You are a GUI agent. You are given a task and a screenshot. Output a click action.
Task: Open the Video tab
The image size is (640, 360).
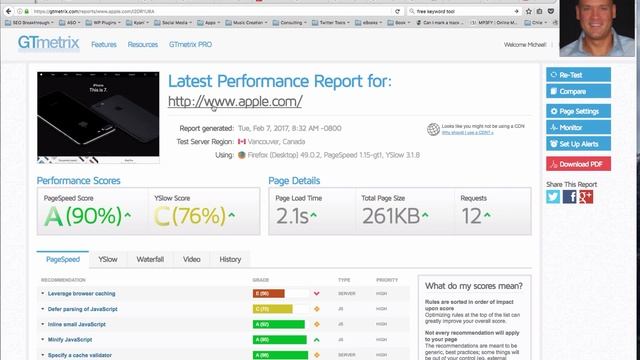191,260
